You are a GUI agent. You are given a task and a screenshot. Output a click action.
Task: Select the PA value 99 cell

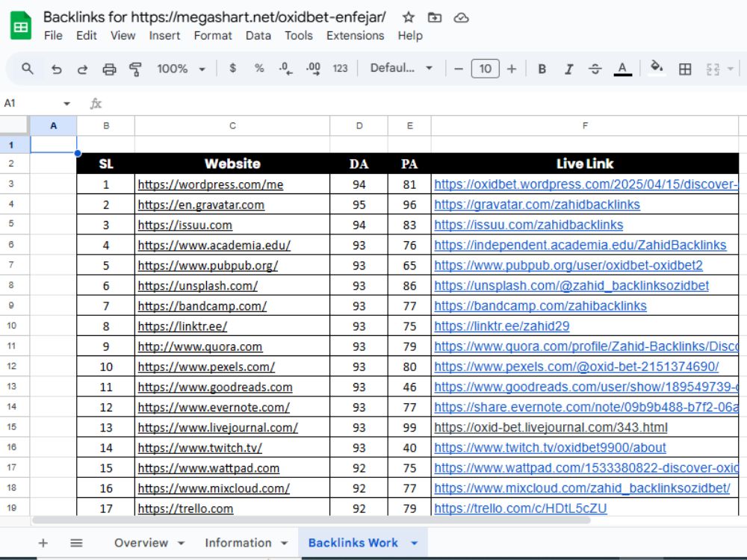[x=409, y=428]
